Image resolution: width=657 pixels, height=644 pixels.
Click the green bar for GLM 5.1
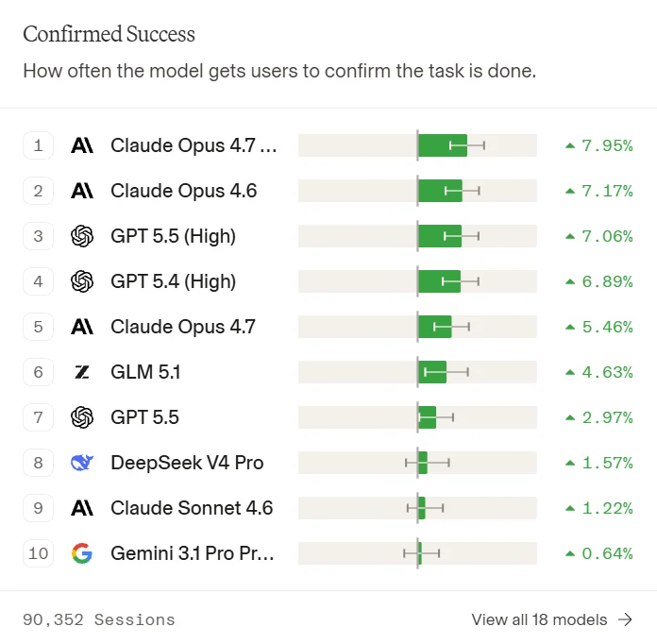tap(432, 372)
